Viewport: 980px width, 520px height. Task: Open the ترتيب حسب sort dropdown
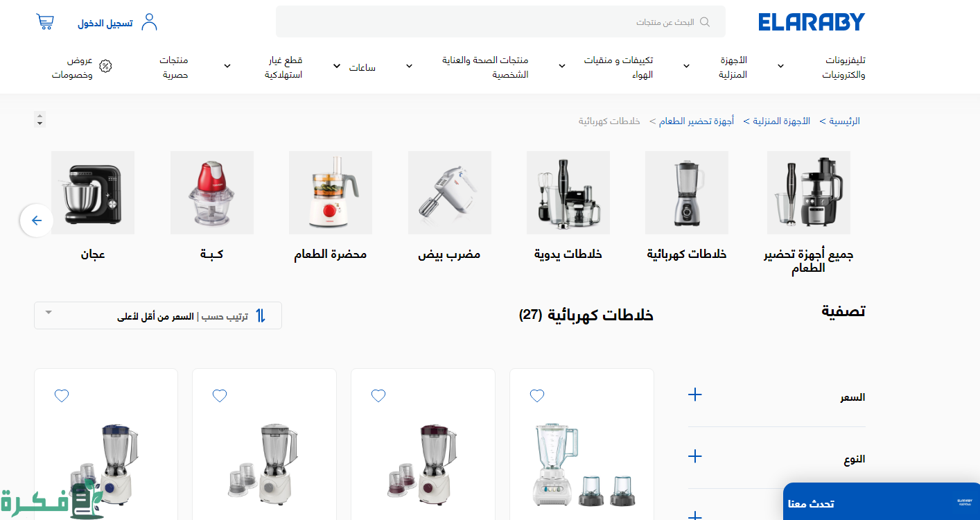(158, 315)
